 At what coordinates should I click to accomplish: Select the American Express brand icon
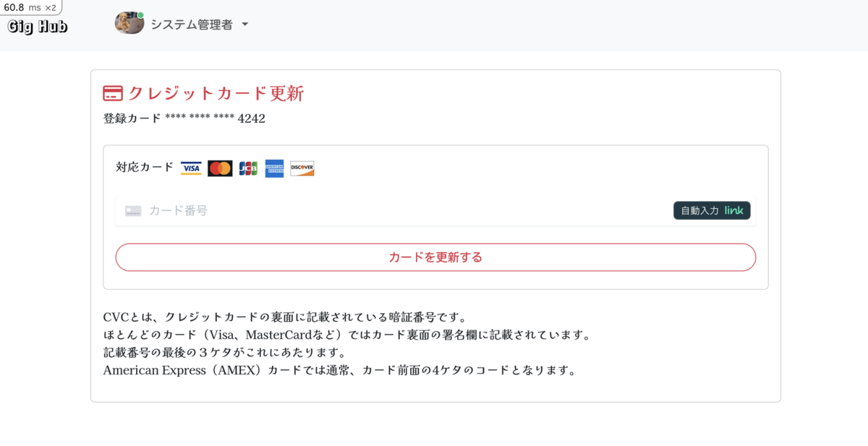274,168
